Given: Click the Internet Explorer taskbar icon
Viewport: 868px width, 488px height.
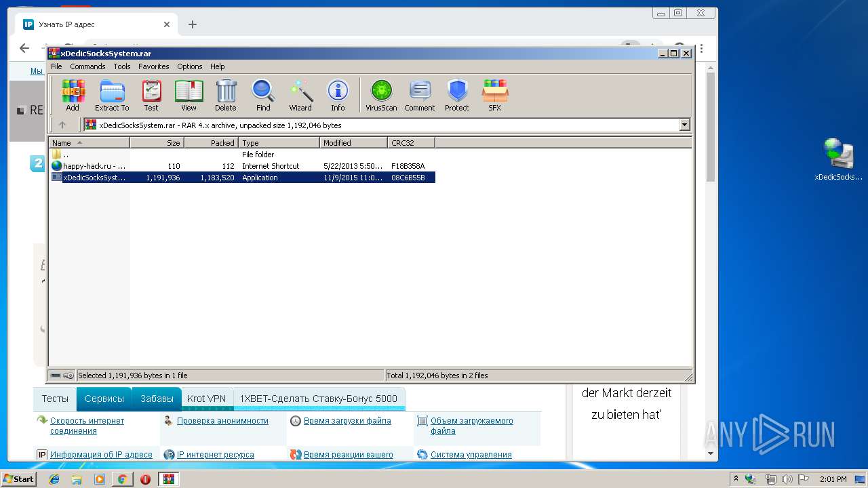Looking at the screenshot, I should pyautogui.click(x=54, y=479).
